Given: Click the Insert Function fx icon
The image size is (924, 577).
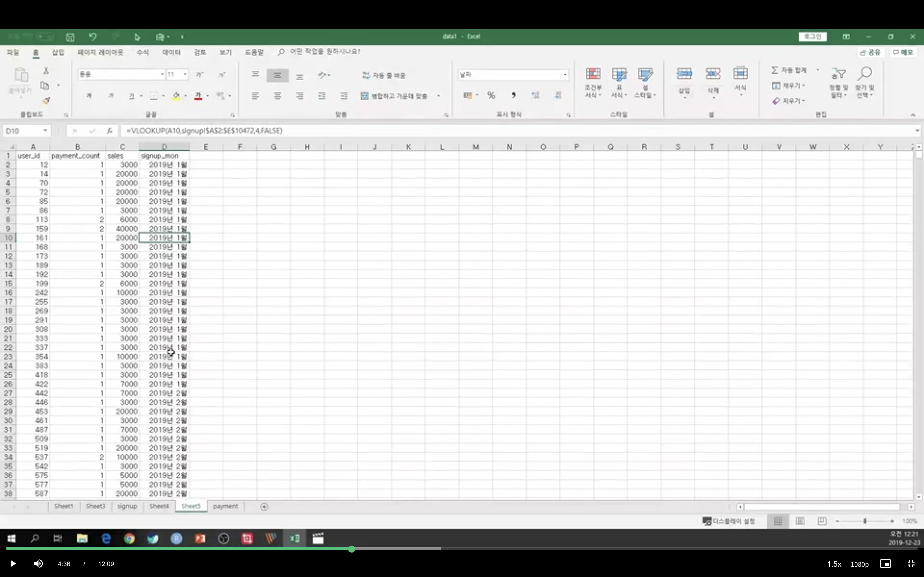Looking at the screenshot, I should (x=110, y=131).
